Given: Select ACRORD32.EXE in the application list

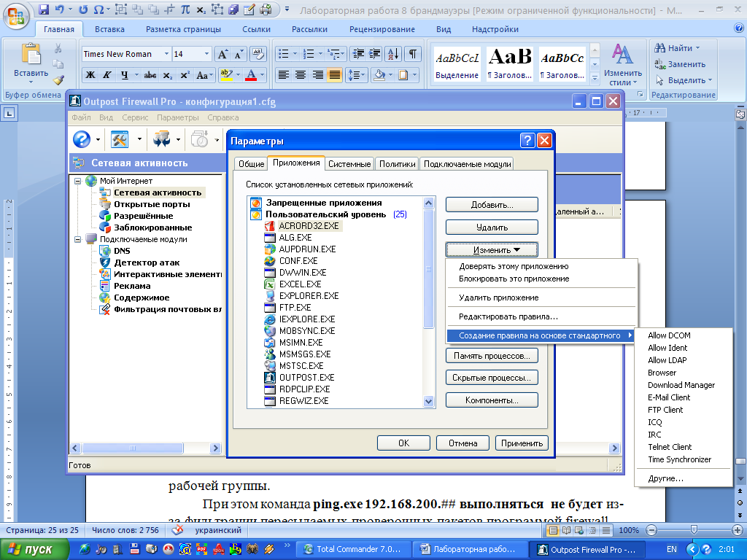Looking at the screenshot, I should coord(309,226).
